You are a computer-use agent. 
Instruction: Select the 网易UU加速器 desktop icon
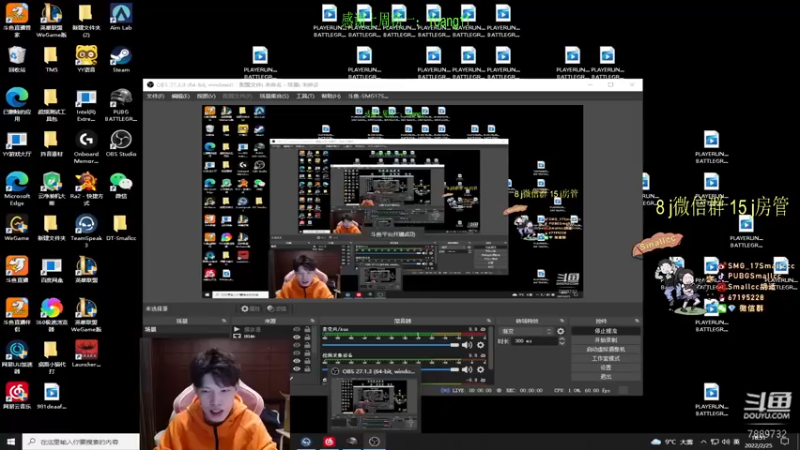pyautogui.click(x=17, y=357)
